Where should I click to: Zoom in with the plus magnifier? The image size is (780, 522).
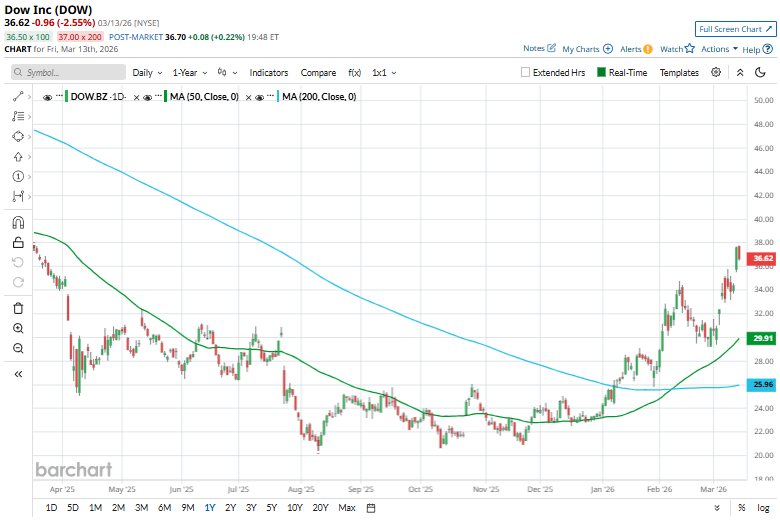point(18,328)
